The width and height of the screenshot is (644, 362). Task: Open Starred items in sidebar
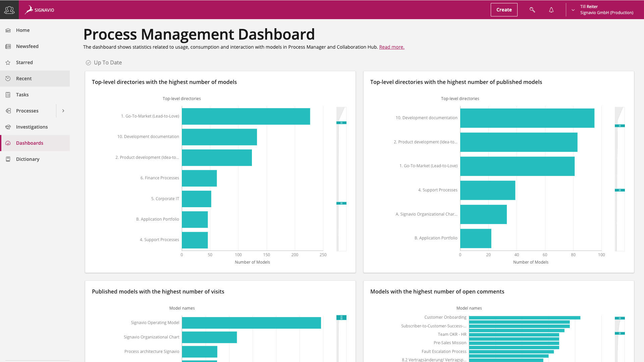(x=35, y=62)
